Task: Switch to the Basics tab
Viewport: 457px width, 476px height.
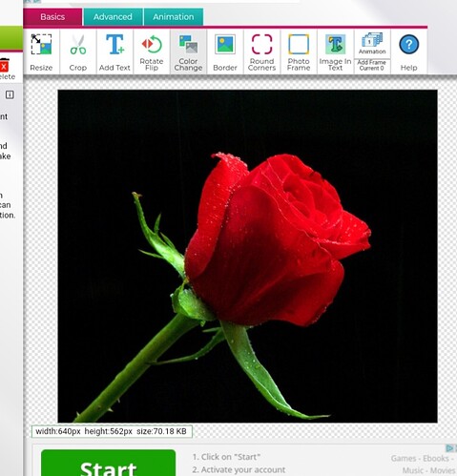Action: point(52,17)
